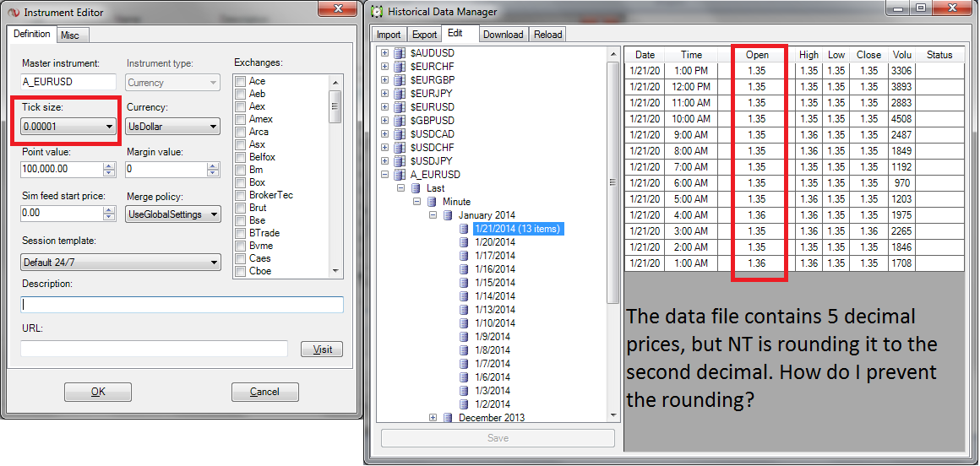Tick the BTrade exchange checkbox
The width and height of the screenshot is (980, 466).
coord(240,233)
